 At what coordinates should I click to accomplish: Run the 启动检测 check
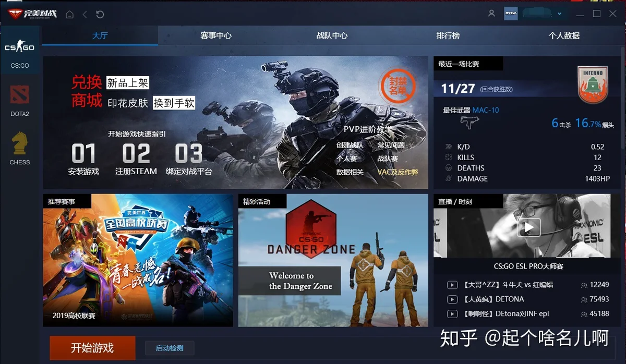170,348
